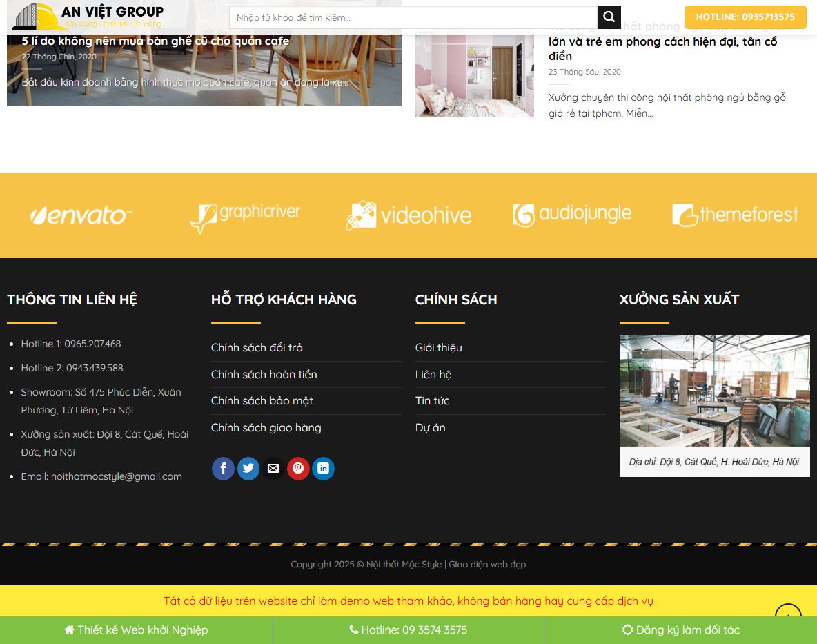Open the pink bedroom article thumbnail
The image size is (817, 644).
click(x=475, y=75)
